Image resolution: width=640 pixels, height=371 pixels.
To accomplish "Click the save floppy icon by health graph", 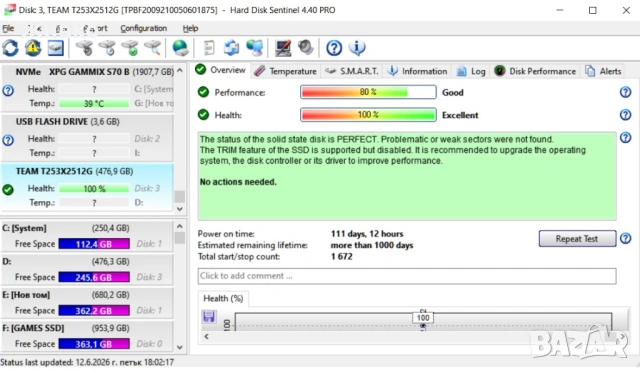I will coord(209,316).
